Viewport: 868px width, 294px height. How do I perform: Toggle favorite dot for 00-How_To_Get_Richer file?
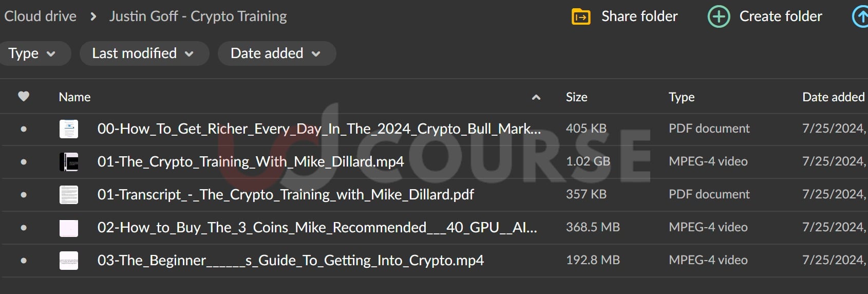pos(24,129)
